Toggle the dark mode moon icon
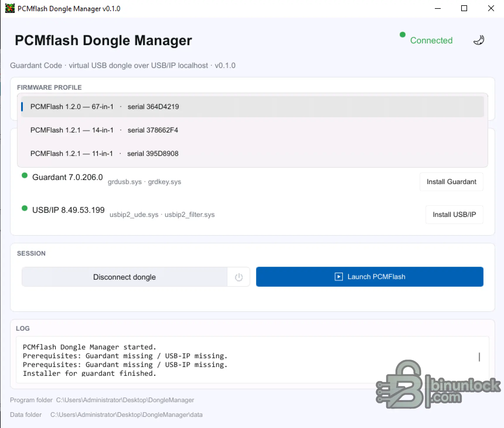The width and height of the screenshot is (504, 428). 479,40
